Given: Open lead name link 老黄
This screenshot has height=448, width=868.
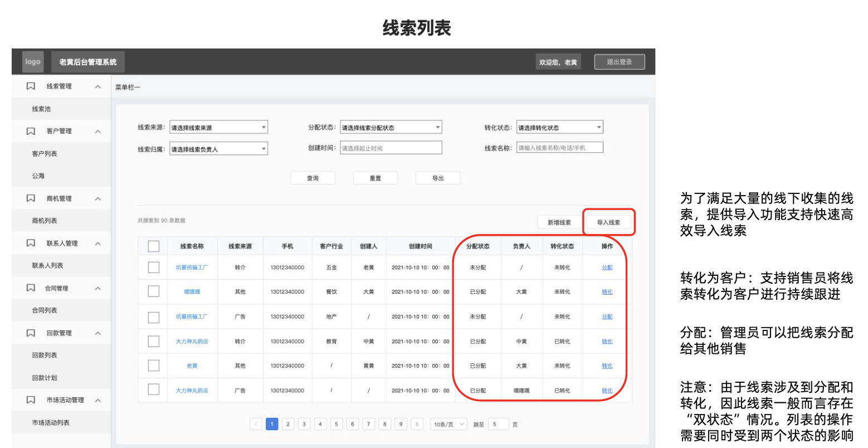Looking at the screenshot, I should click(192, 366).
